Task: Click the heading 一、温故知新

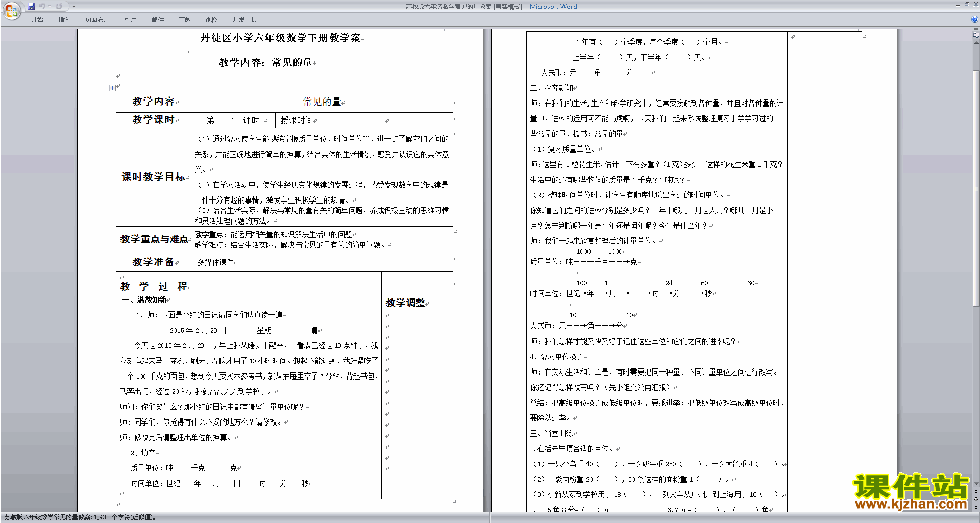Action: click(x=144, y=300)
